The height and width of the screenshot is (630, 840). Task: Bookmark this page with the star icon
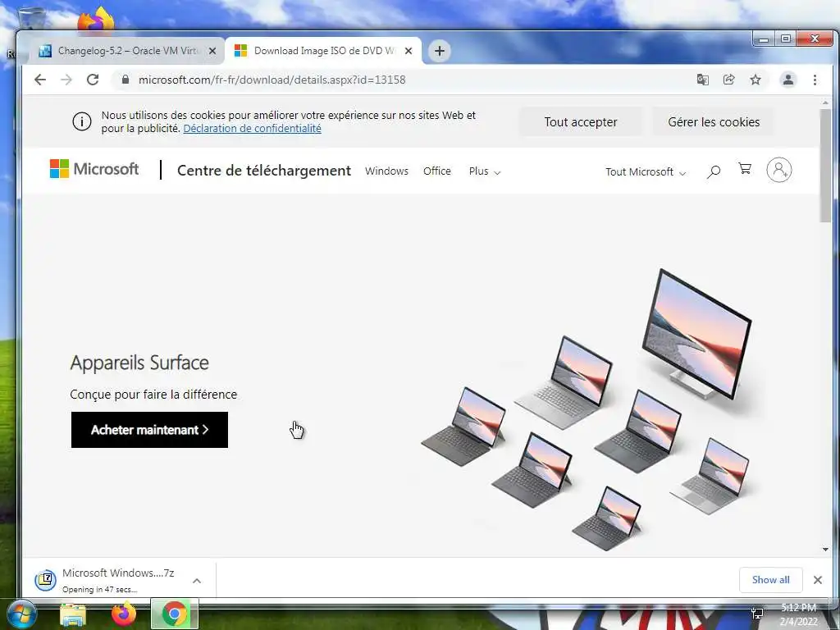click(x=756, y=80)
